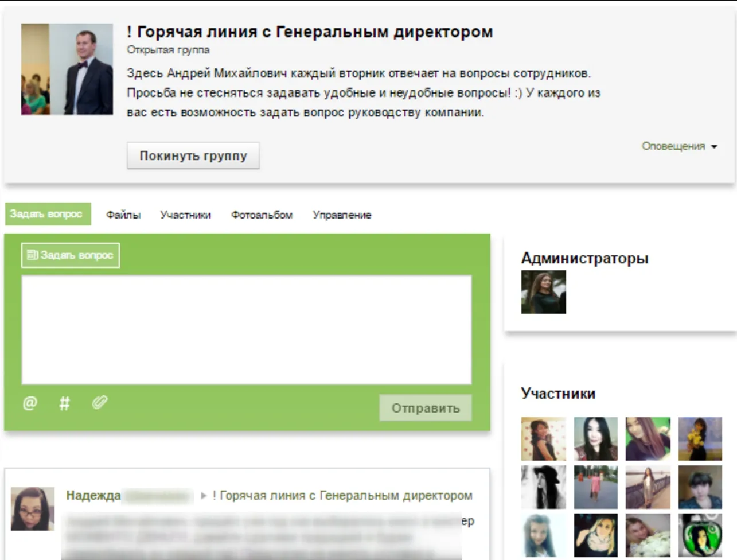Image resolution: width=737 pixels, height=560 pixels.
Task: Select the green Задать вопрос tab
Action: pyautogui.click(x=47, y=214)
